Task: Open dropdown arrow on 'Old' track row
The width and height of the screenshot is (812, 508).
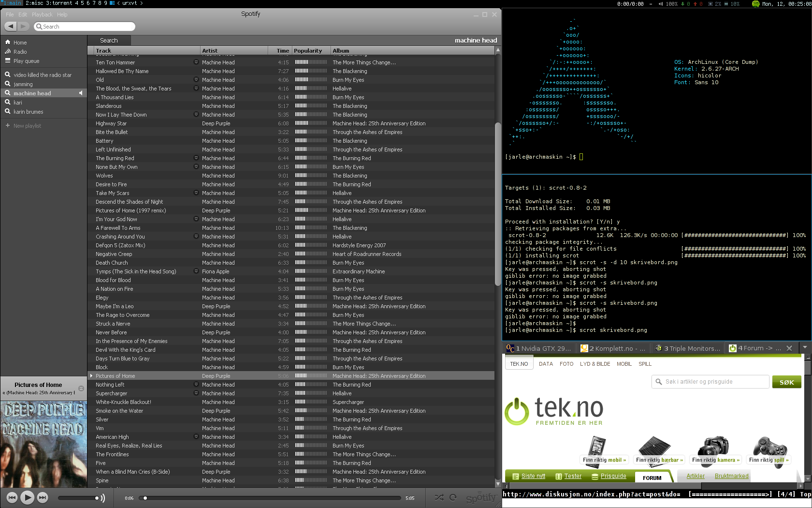Action: [196, 79]
